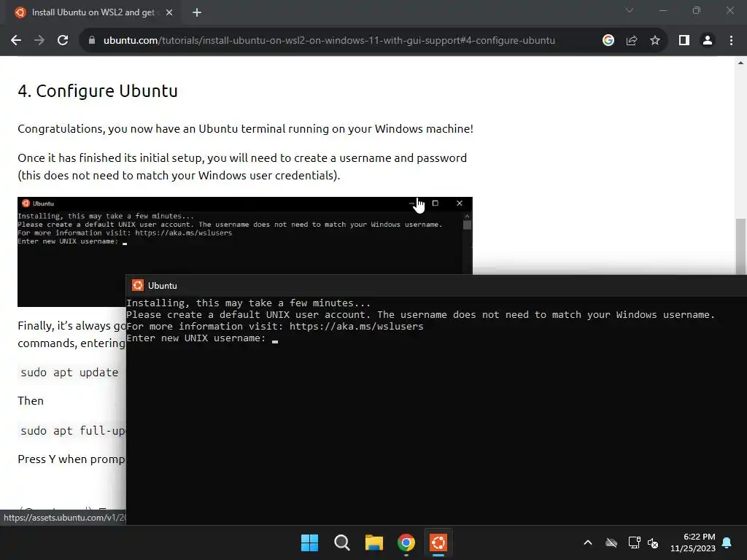Click the OneDrive cloud tray icon
Viewport: 747px width, 560px height.
[611, 542]
